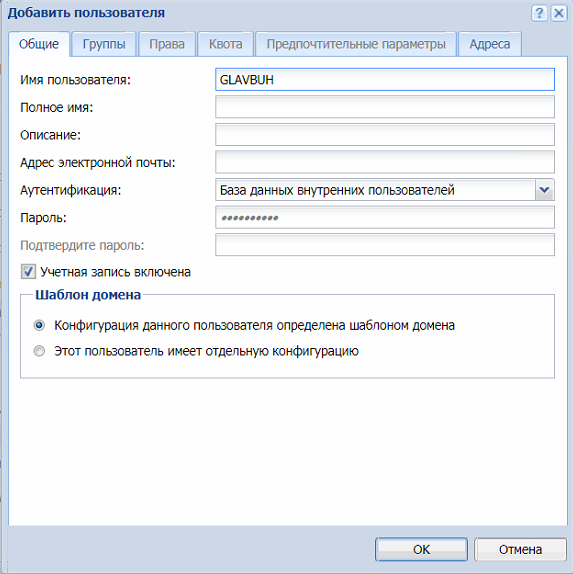573x574 pixels.
Task: Click the Полное имя input field
Action: pyautogui.click(x=385, y=107)
